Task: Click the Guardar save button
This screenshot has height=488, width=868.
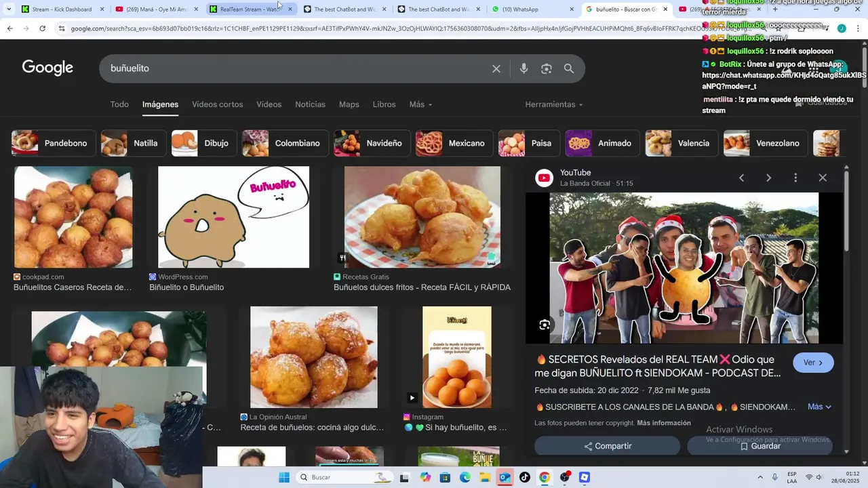Action: (x=759, y=446)
